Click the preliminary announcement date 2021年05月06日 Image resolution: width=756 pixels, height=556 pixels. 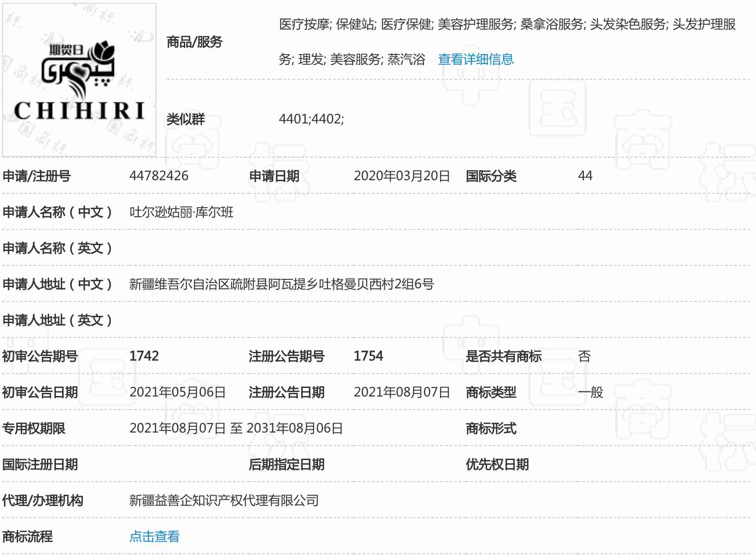point(177,392)
